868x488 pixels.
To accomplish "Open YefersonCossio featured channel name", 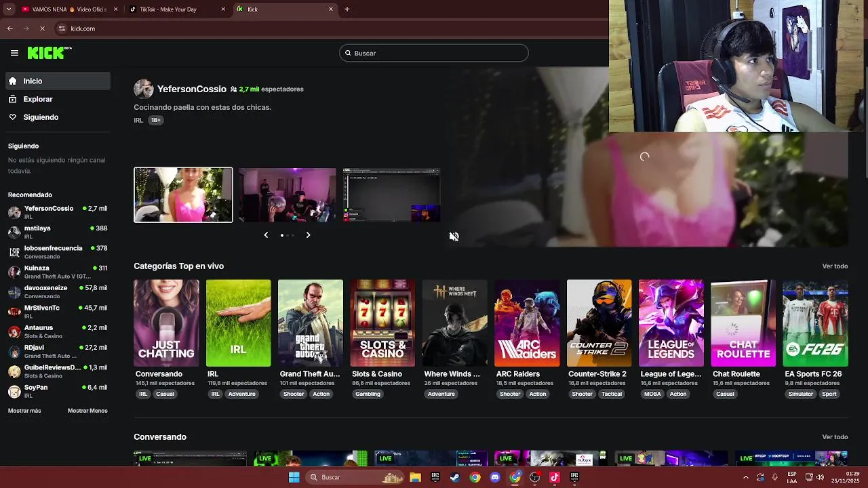I will tap(192, 89).
